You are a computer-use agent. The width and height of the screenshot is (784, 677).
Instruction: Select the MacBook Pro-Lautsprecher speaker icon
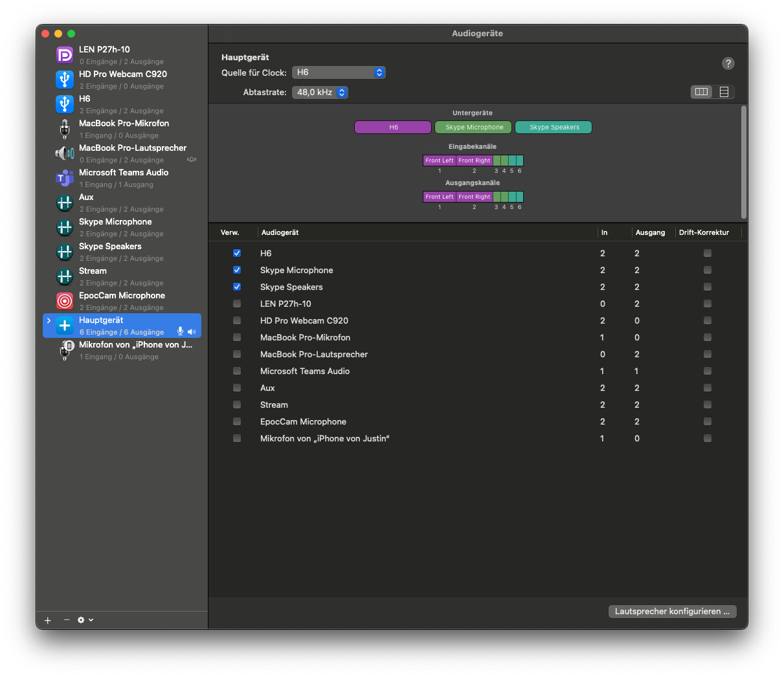65,153
